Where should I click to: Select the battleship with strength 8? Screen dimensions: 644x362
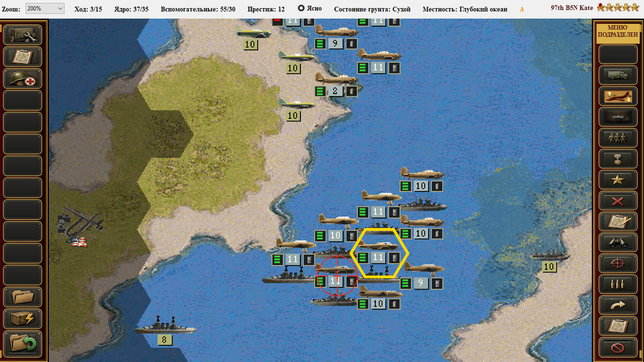click(x=165, y=330)
